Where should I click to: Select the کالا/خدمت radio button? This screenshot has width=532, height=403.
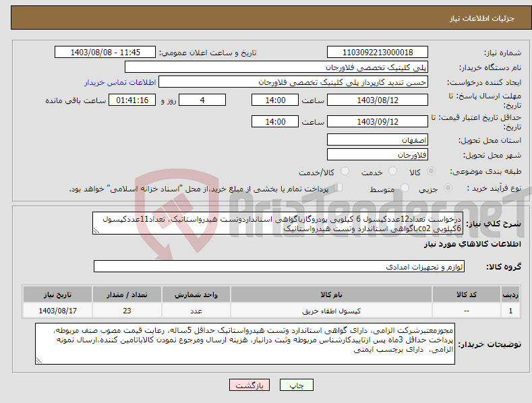(x=345, y=171)
